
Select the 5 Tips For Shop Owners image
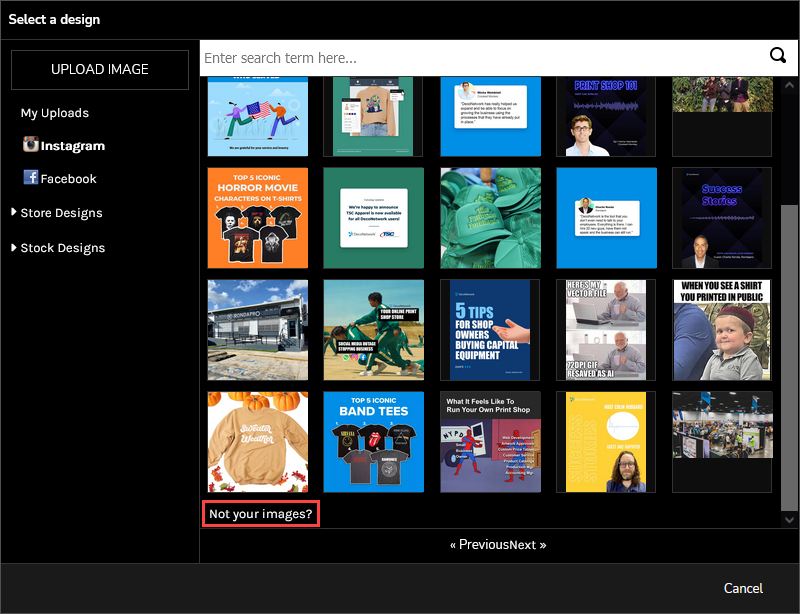tap(490, 330)
